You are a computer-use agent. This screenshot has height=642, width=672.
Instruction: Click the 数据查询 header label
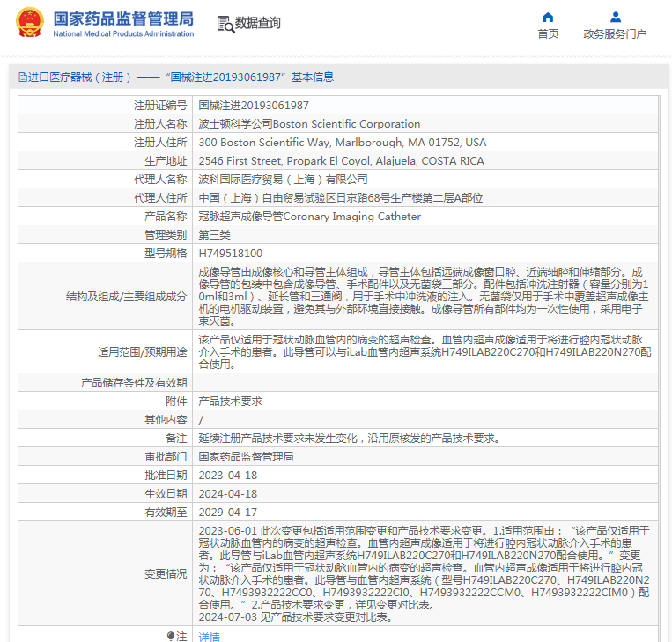point(257,23)
